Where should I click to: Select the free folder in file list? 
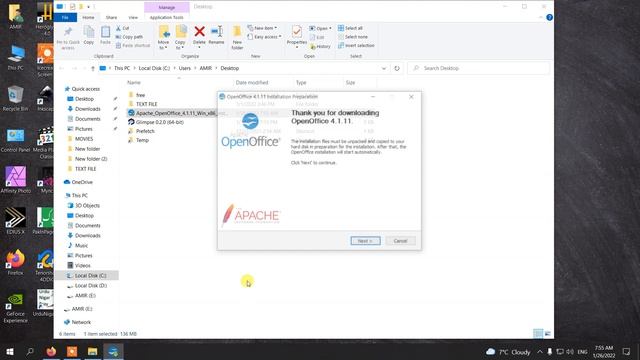pyautogui.click(x=136, y=95)
